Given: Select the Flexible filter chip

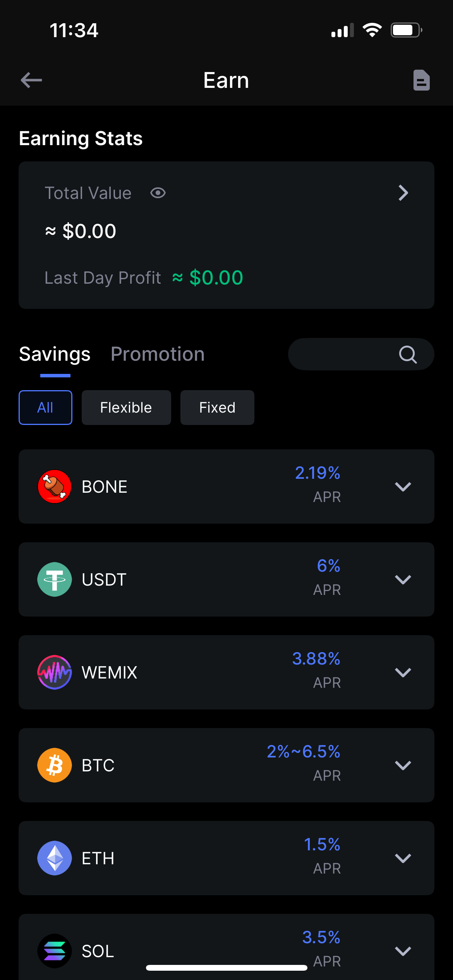Looking at the screenshot, I should [x=126, y=408].
